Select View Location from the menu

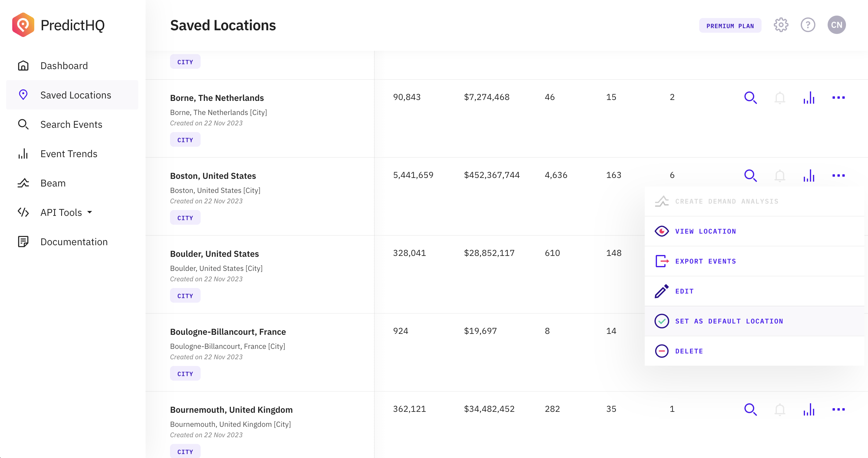click(x=705, y=231)
